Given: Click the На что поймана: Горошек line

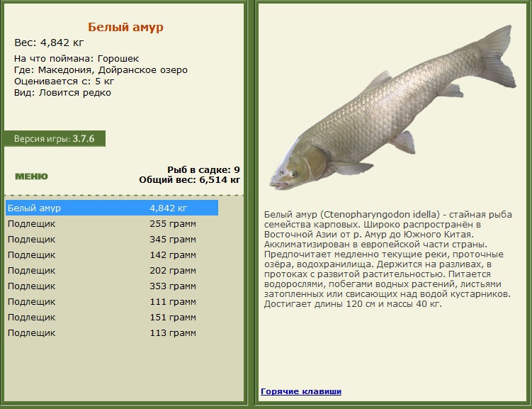Looking at the screenshot, I should coord(77,59).
